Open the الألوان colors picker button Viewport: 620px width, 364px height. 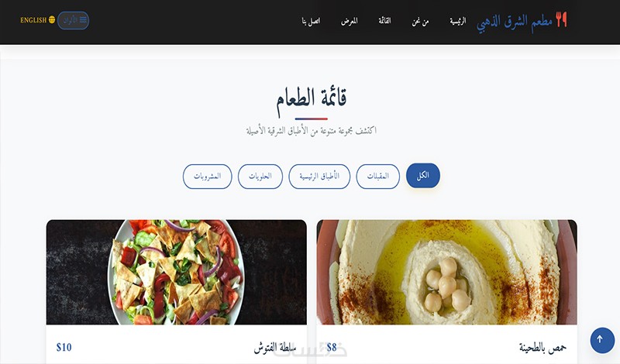[x=73, y=20]
